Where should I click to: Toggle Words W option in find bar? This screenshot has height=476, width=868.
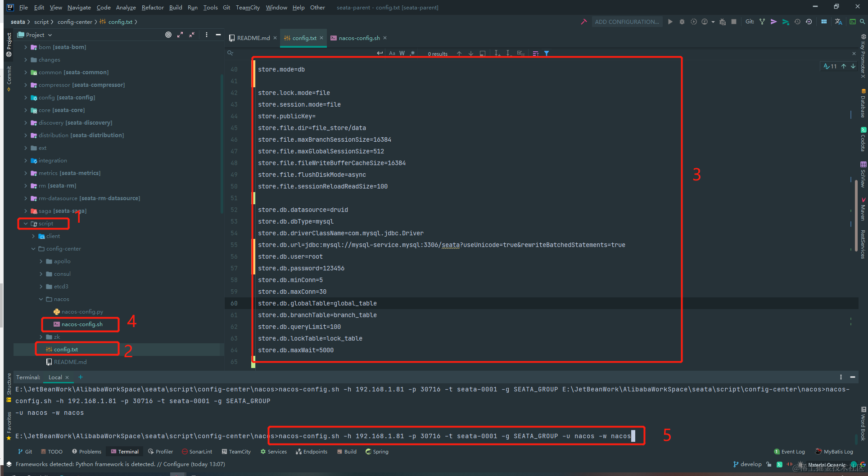[x=402, y=53]
